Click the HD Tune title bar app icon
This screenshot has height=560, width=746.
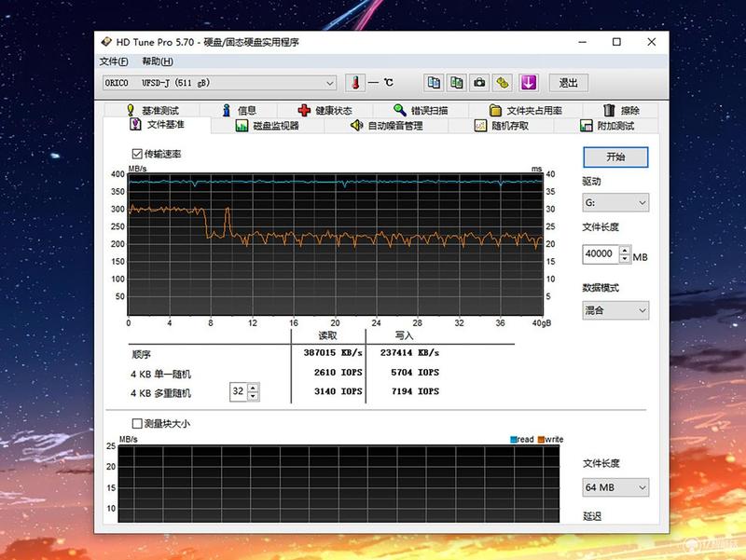[106, 42]
